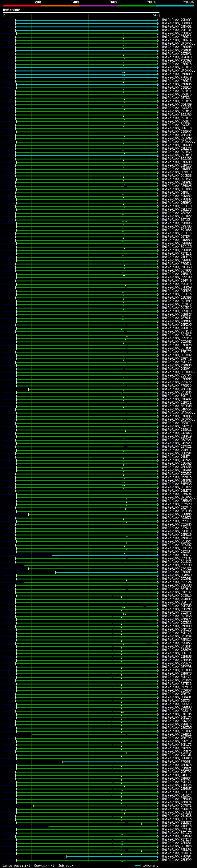Open hit UniRef100_C5YFH4

coord(177,829)
